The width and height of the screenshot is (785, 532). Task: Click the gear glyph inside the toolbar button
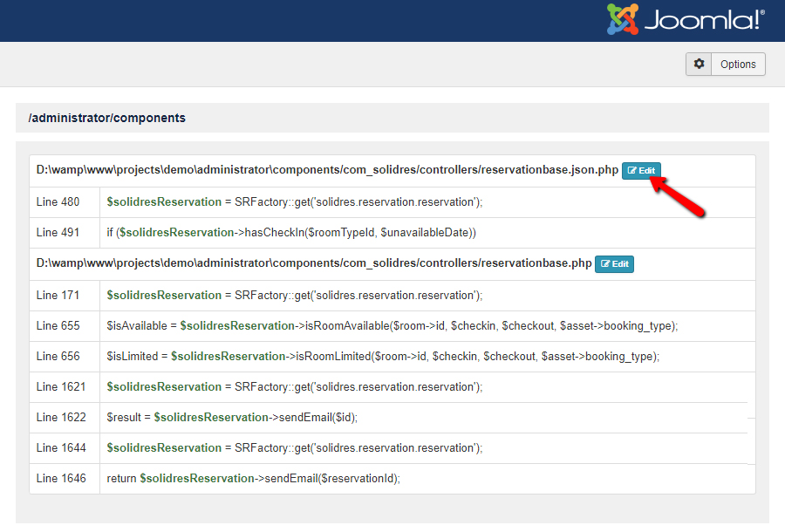coord(698,64)
